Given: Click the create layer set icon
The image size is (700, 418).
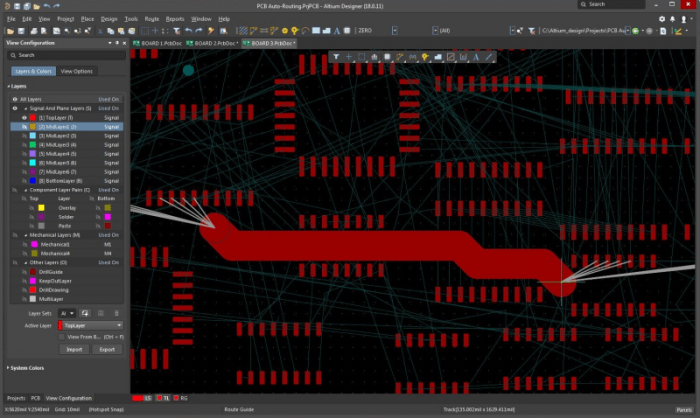Looking at the screenshot, I should (x=86, y=313).
